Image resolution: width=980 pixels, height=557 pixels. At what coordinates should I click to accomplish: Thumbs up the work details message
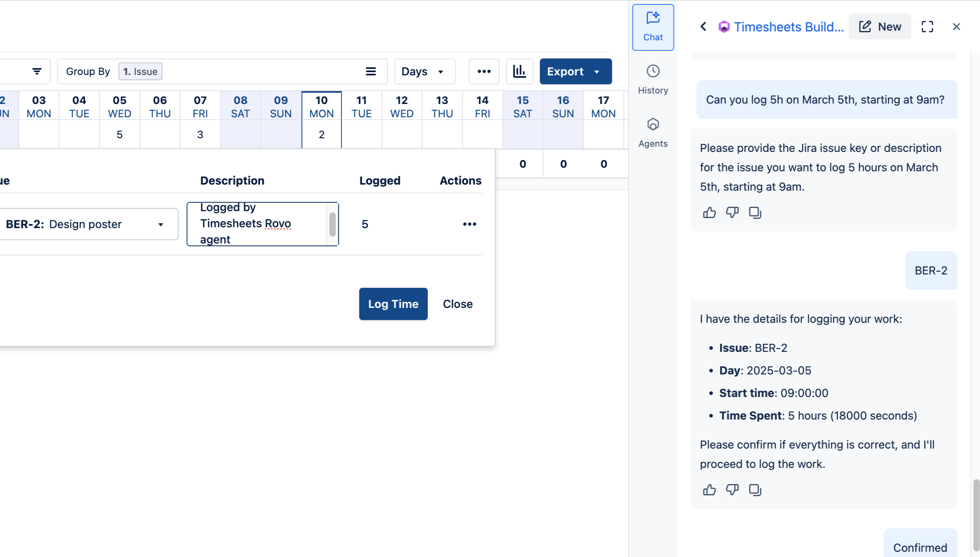click(709, 490)
